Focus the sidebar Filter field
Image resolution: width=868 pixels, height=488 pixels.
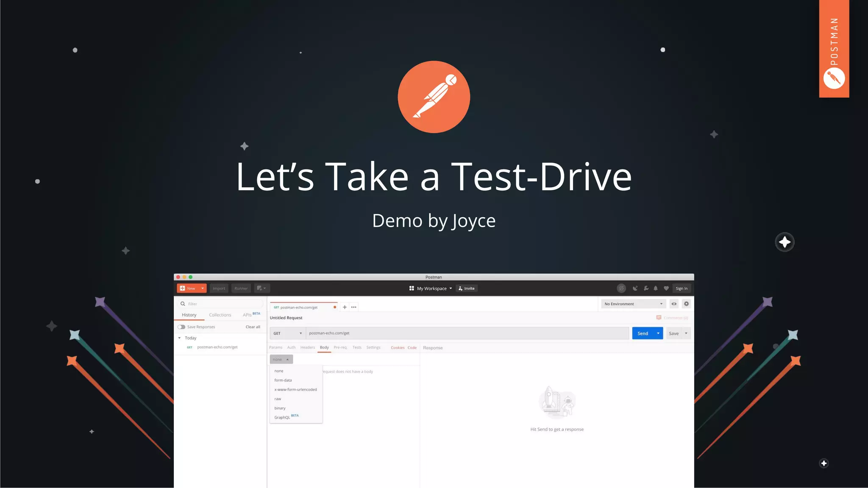tap(220, 304)
